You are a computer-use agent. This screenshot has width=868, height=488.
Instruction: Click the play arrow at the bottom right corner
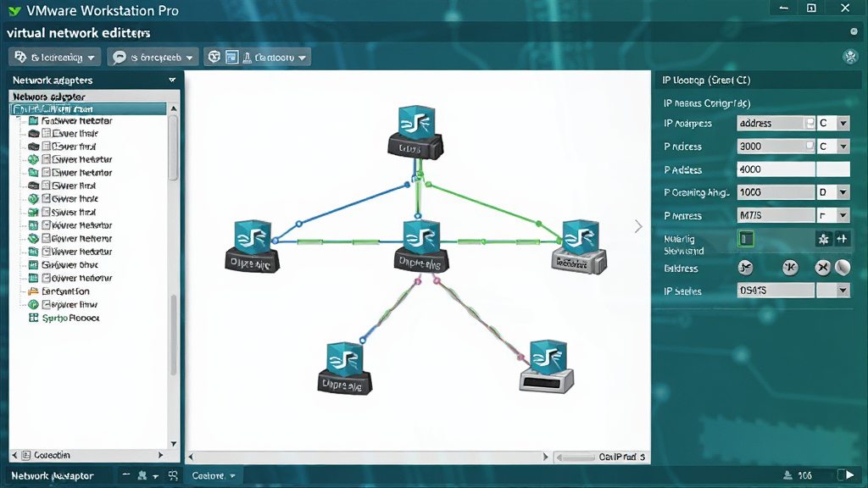click(x=849, y=474)
